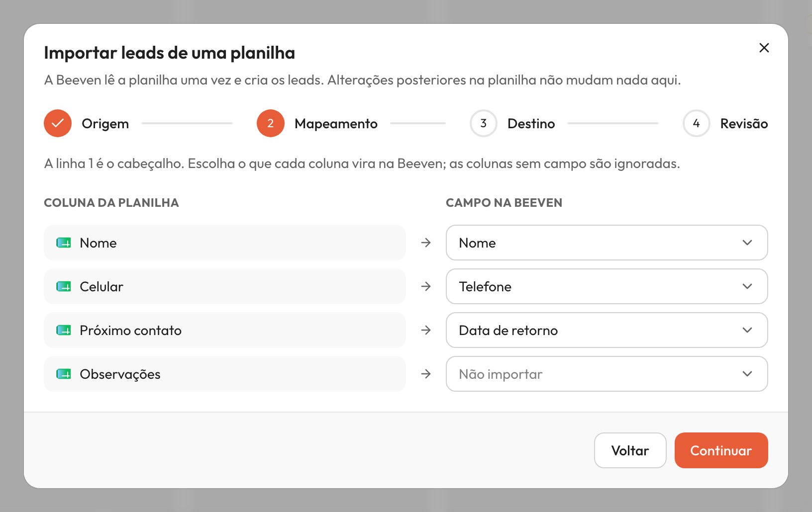This screenshot has width=812, height=512.
Task: Open the Não importar dropdown
Action: [x=607, y=374]
